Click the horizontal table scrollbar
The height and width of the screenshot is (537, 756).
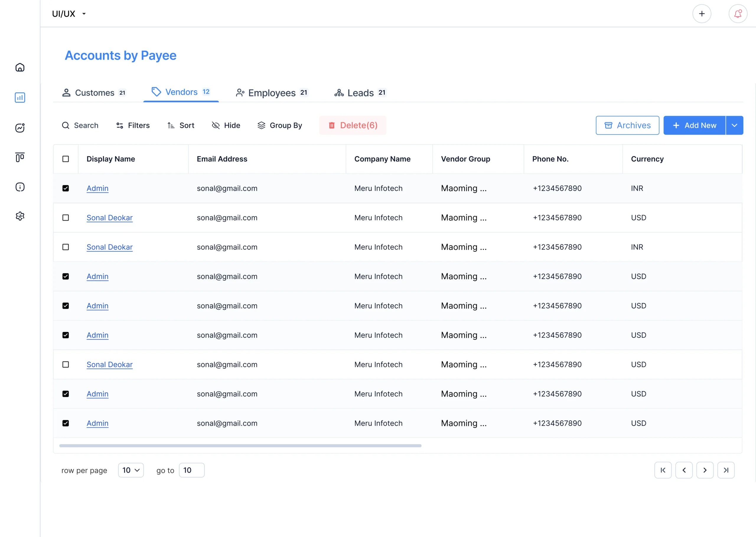tap(240, 446)
